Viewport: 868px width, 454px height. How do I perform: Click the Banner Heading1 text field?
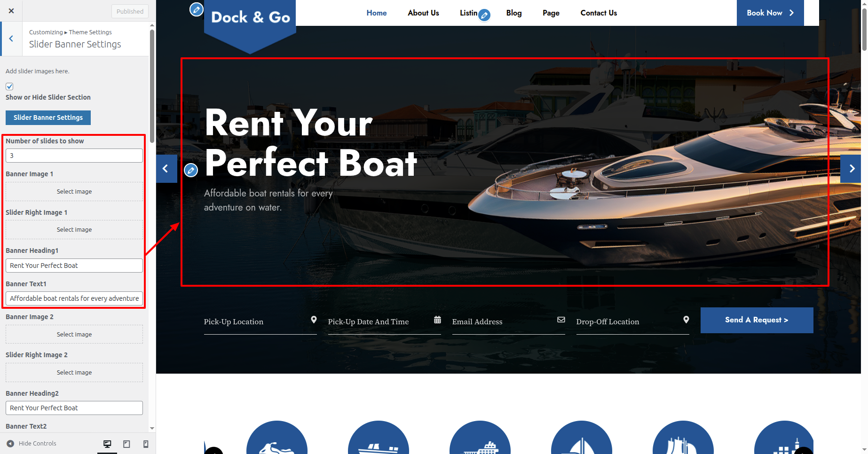[74, 266]
